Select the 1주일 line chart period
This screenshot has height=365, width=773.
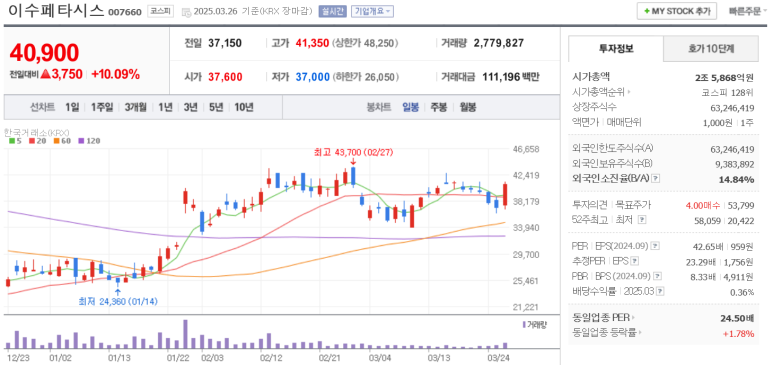(102, 107)
